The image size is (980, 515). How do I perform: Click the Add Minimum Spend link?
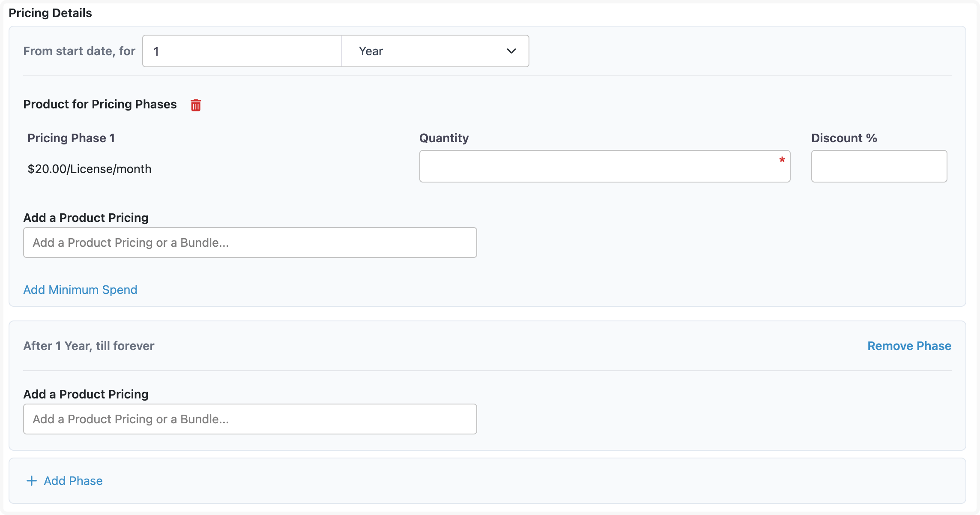80,290
